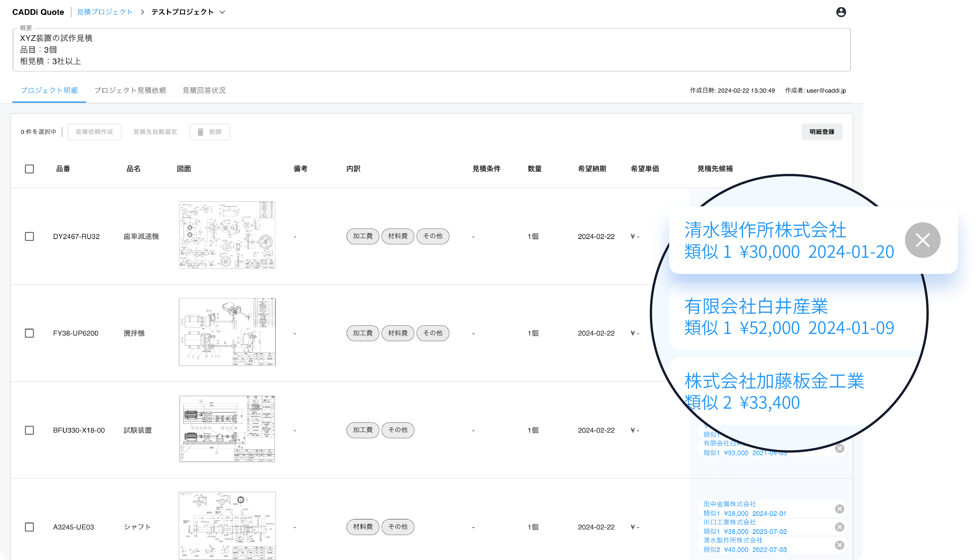The width and height of the screenshot is (976, 560).
Task: Click the 数量 column header
Action: tap(535, 169)
